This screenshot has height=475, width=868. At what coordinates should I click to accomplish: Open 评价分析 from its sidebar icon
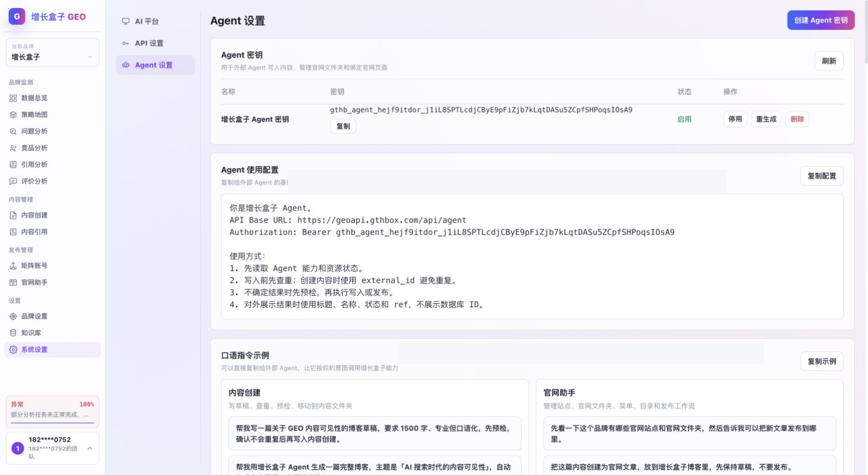click(x=13, y=181)
